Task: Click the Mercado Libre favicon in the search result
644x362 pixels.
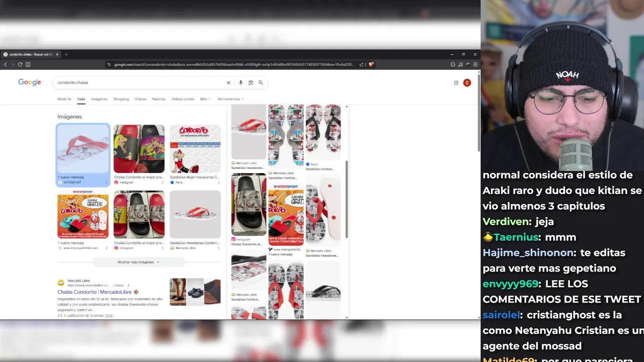Action: [61, 283]
